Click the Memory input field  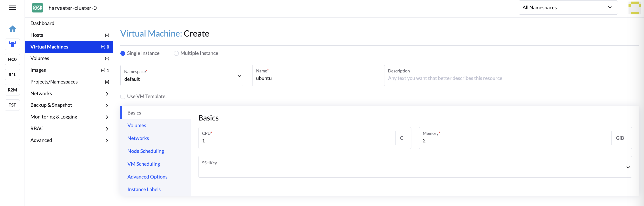pyautogui.click(x=515, y=141)
